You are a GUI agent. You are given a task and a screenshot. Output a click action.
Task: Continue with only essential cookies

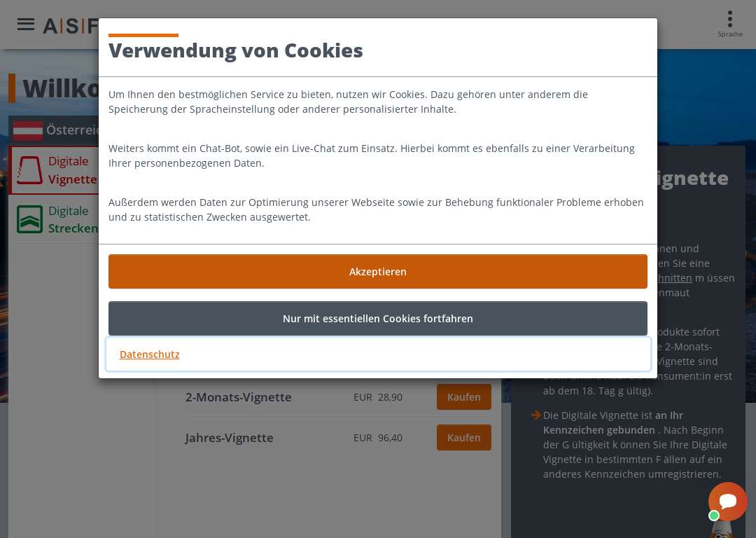(377, 319)
